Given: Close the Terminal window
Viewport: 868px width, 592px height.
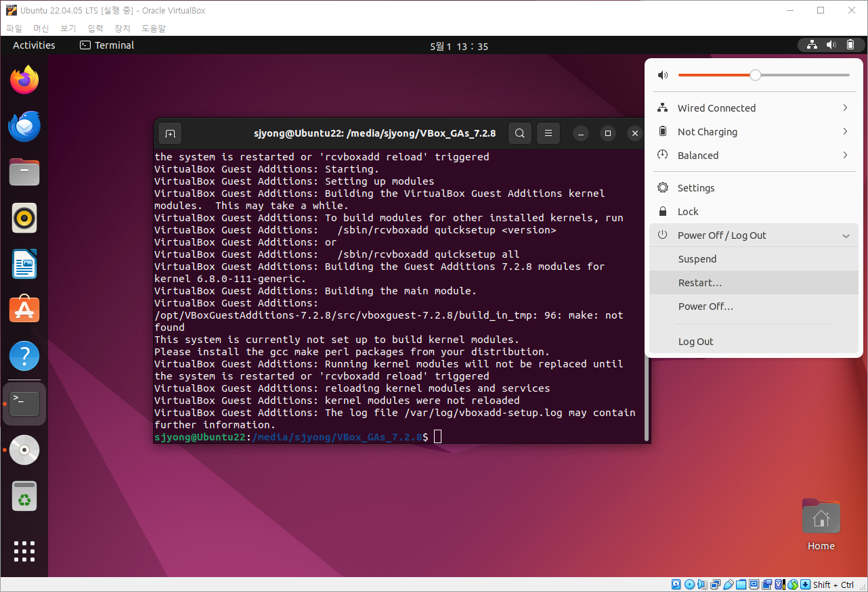Looking at the screenshot, I should 634,133.
